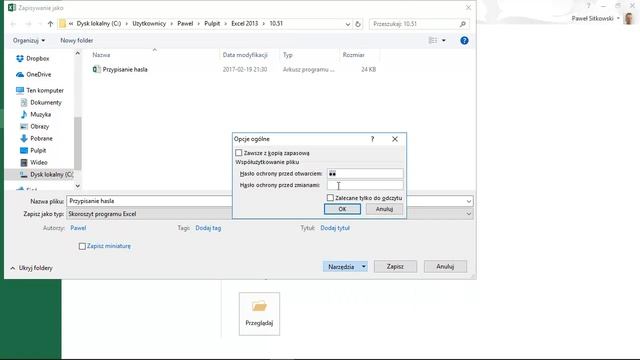Click OK in Opcje ogólne dialog
The height and width of the screenshot is (360, 640).
point(342,209)
